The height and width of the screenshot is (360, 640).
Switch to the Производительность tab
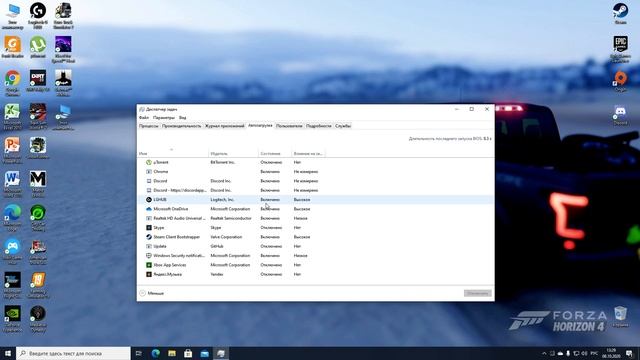pos(182,126)
